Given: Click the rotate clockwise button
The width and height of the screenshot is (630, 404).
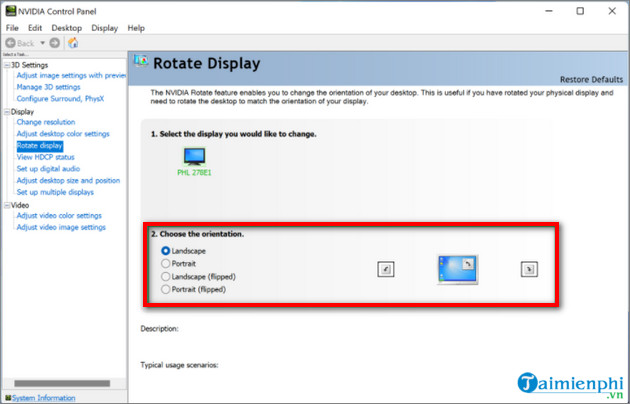Looking at the screenshot, I should pos(529,269).
